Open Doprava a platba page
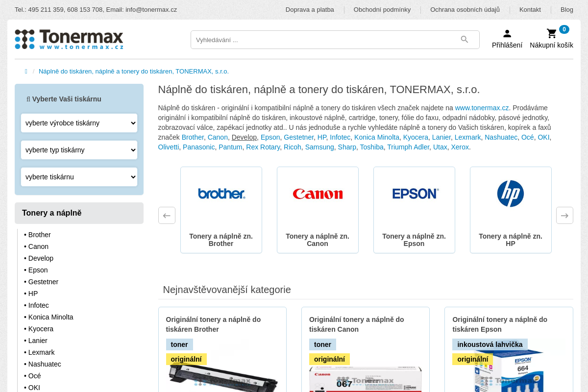 pyautogui.click(x=310, y=10)
